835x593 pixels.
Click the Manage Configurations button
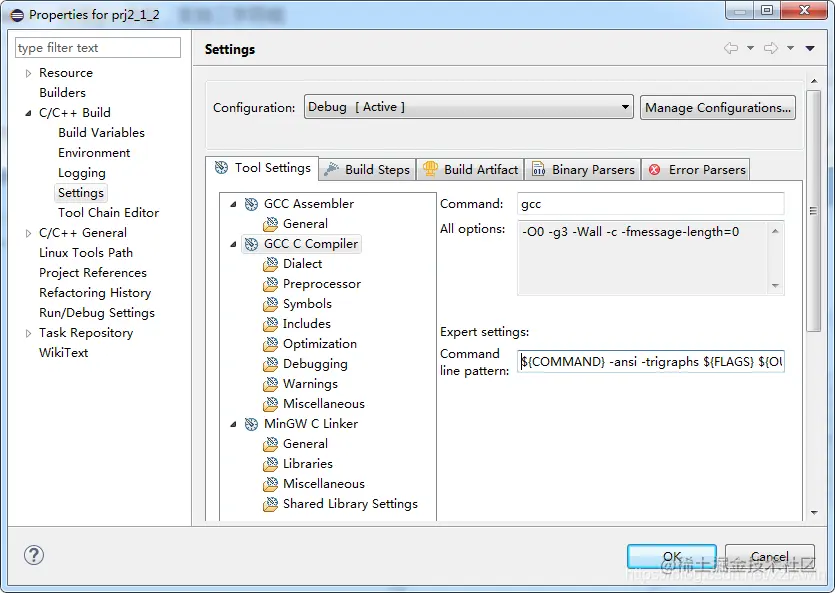tap(718, 108)
